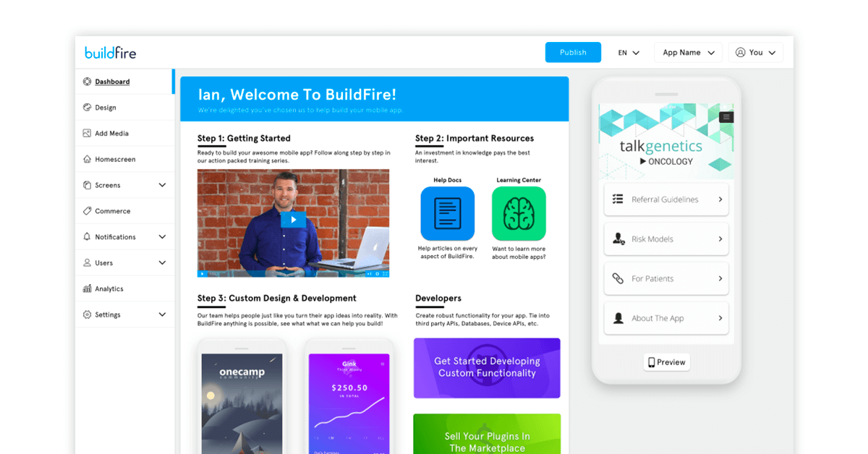Viewport: 868px width, 454px height.
Task: Click the Users person icon
Action: pos(87,263)
